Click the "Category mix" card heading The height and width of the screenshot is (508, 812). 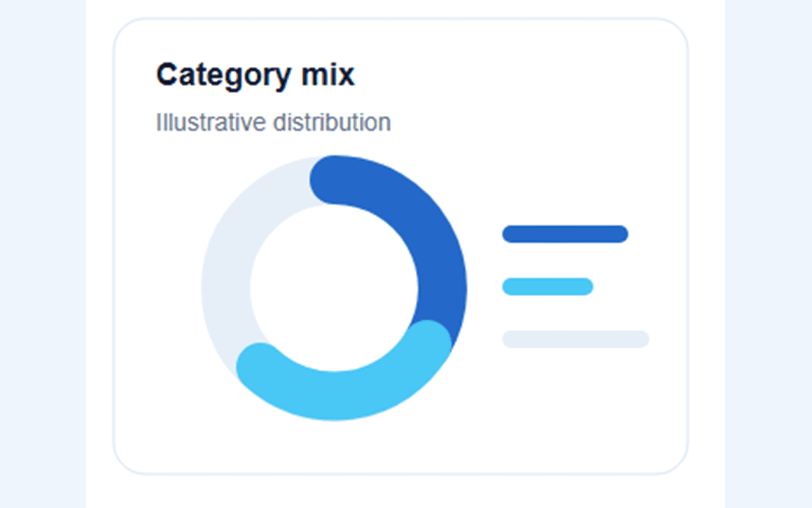(x=255, y=75)
